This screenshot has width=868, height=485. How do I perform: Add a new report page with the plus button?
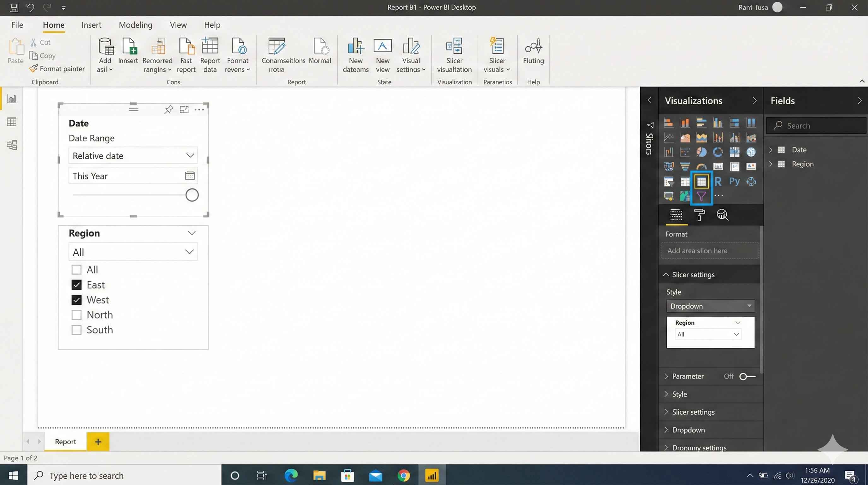pos(98,441)
